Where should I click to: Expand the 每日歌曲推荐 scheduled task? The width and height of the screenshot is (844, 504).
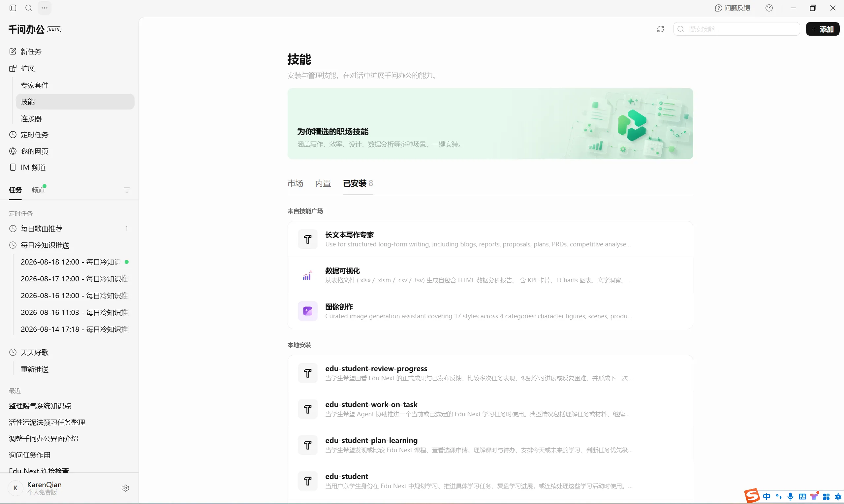point(69,229)
